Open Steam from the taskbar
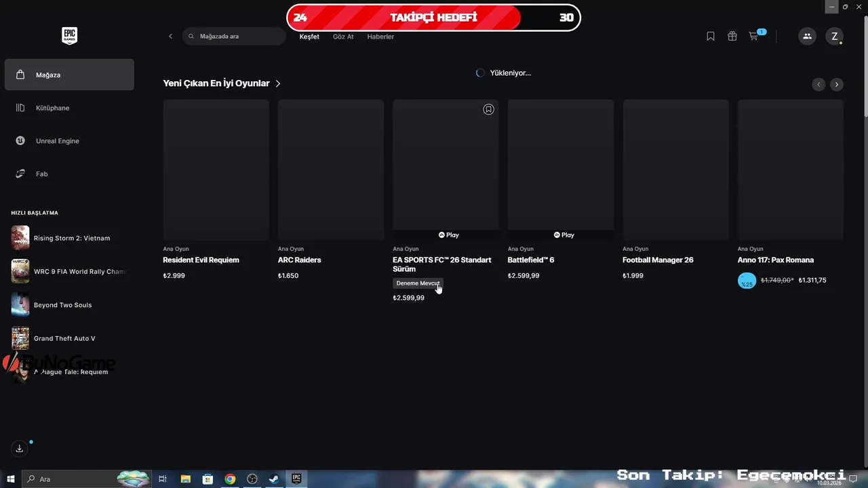Viewport: 868px width, 488px height. click(x=274, y=479)
